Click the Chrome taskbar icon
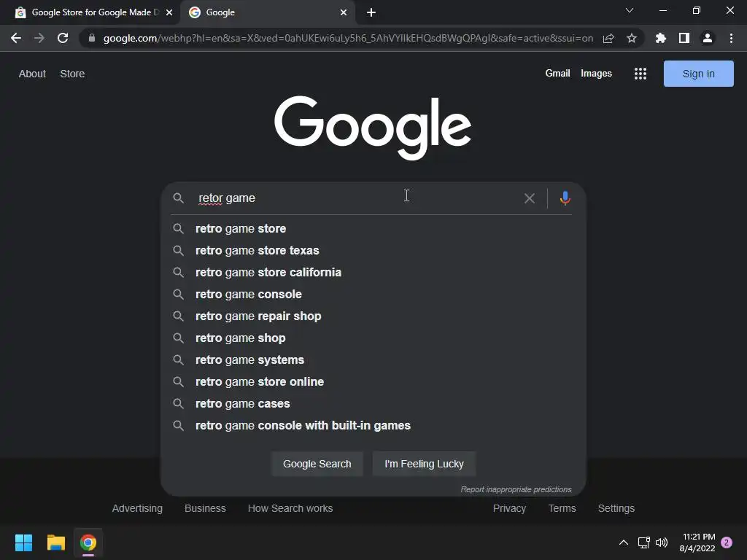 coord(88,542)
